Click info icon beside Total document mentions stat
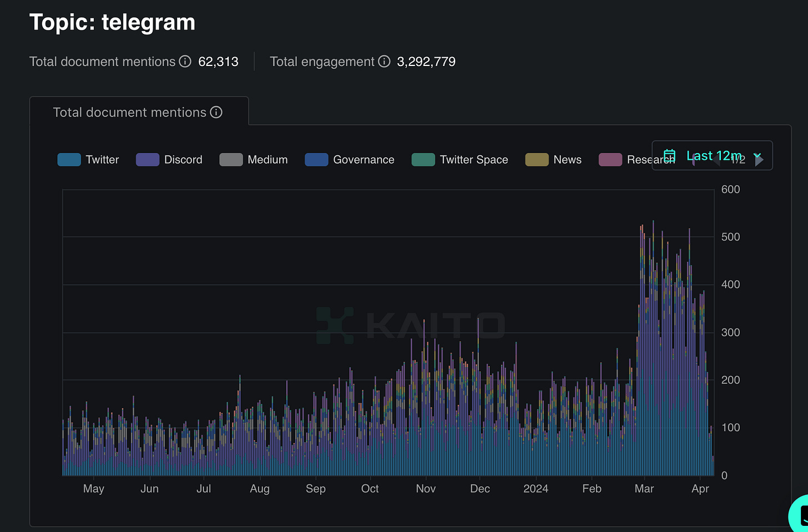This screenshot has width=808, height=532. click(x=185, y=62)
